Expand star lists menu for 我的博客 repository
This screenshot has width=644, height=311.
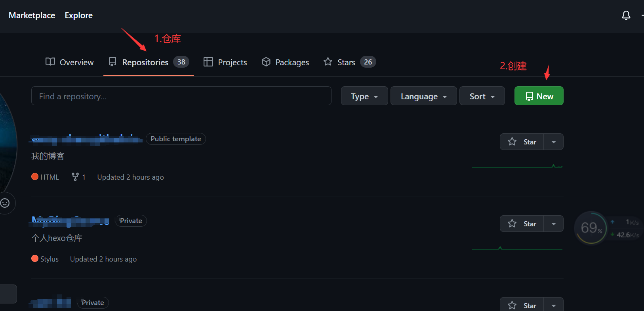(554, 142)
